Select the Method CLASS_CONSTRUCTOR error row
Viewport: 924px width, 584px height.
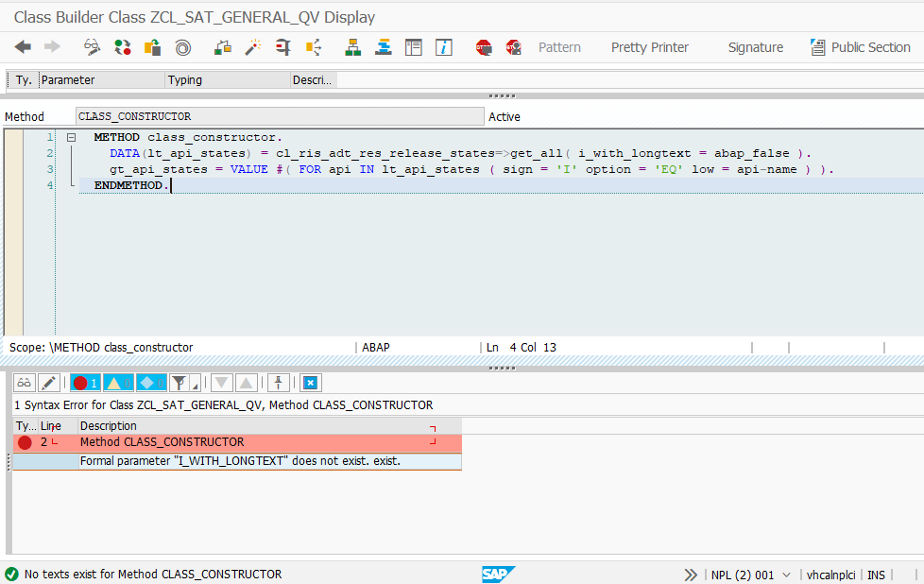click(x=189, y=441)
